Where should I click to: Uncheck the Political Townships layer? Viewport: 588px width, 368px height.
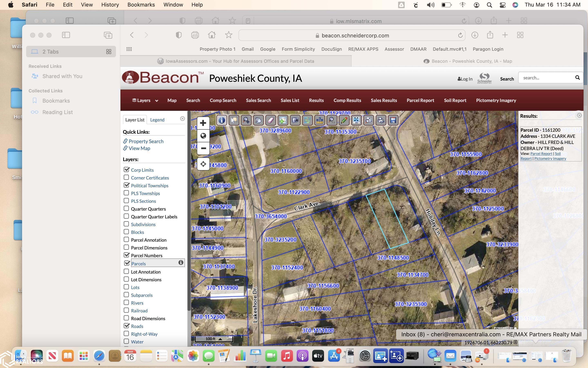click(x=126, y=185)
